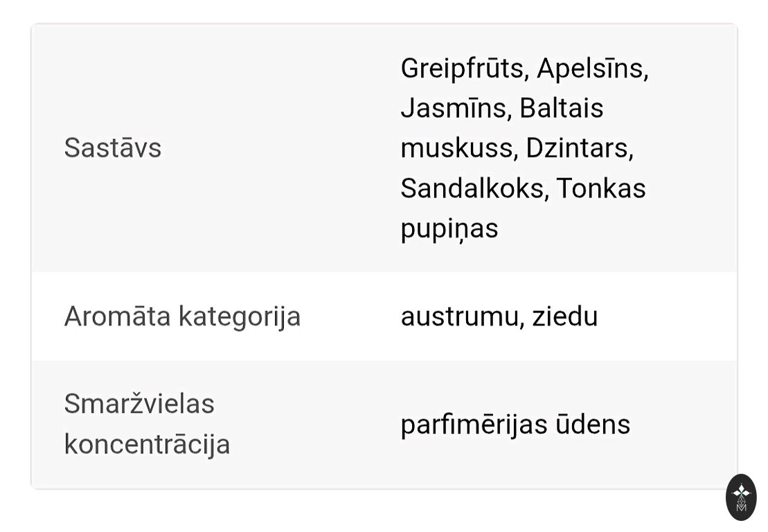
Task: Click the word kategorija in the label
Action: click(240, 317)
